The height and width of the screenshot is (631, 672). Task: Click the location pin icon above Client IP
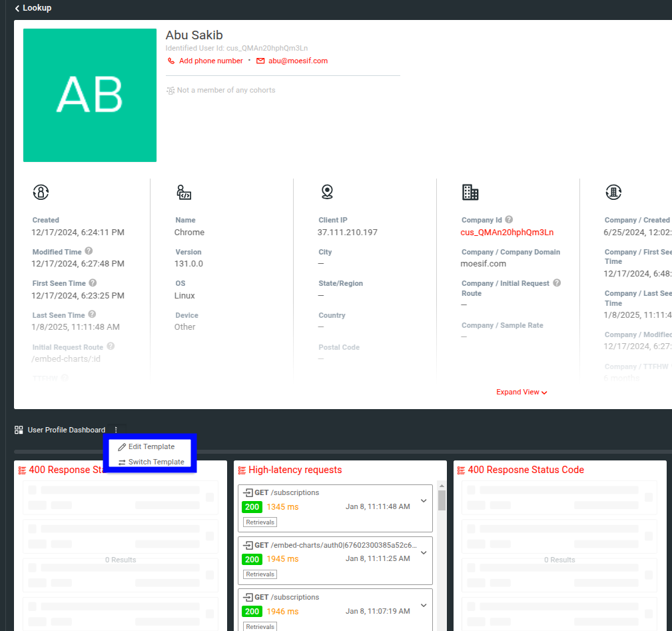tap(327, 192)
